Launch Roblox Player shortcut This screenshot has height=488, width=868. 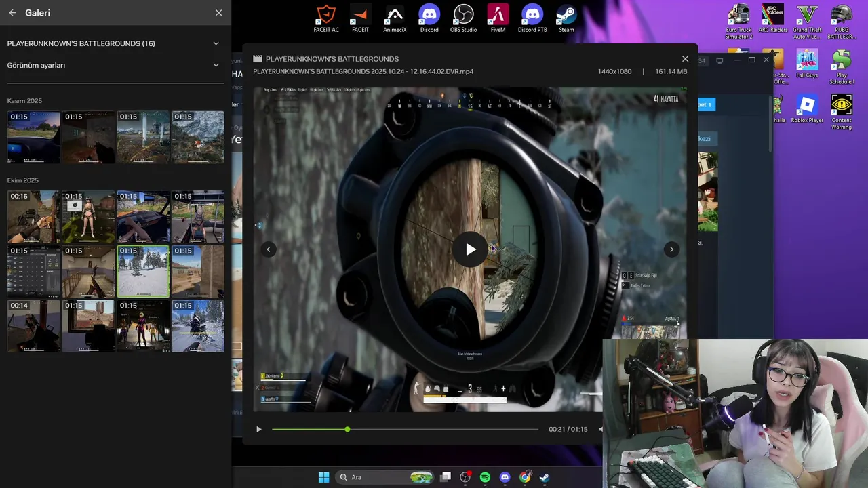point(807,109)
